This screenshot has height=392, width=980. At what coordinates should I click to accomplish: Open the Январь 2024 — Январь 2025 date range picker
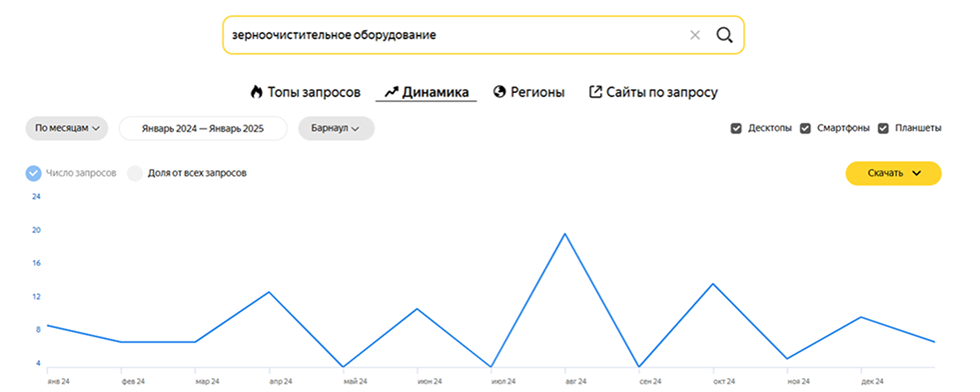[x=203, y=129]
